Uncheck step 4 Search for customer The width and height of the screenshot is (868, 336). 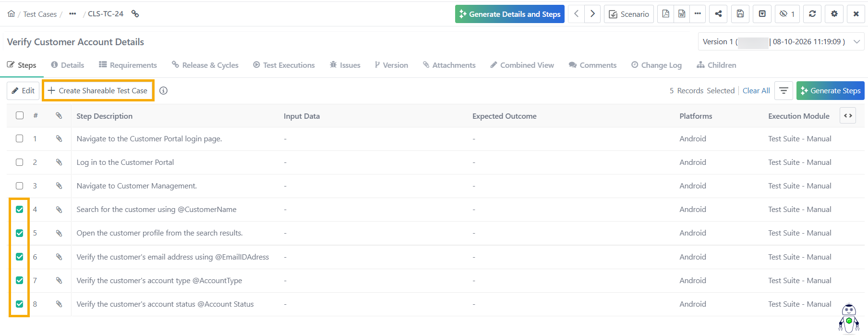click(x=20, y=210)
